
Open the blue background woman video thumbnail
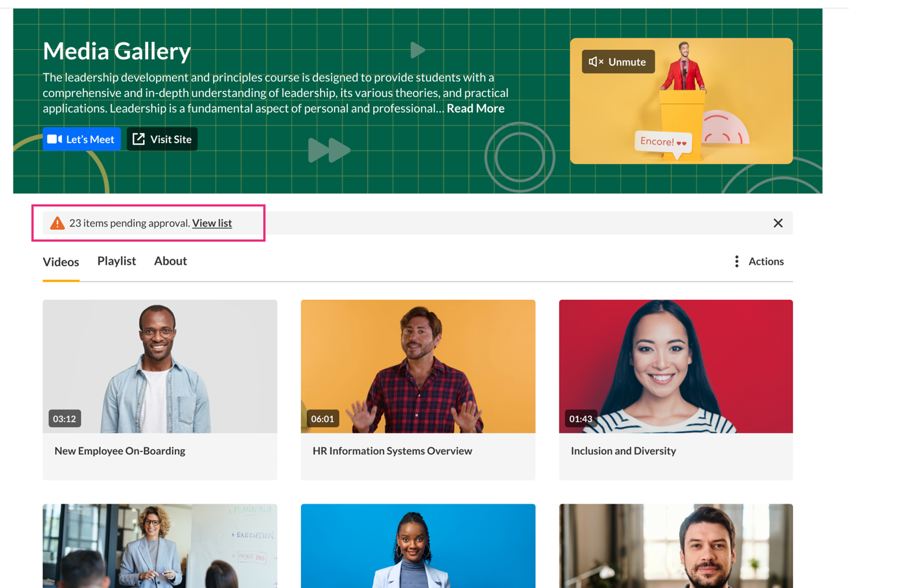[418, 546]
